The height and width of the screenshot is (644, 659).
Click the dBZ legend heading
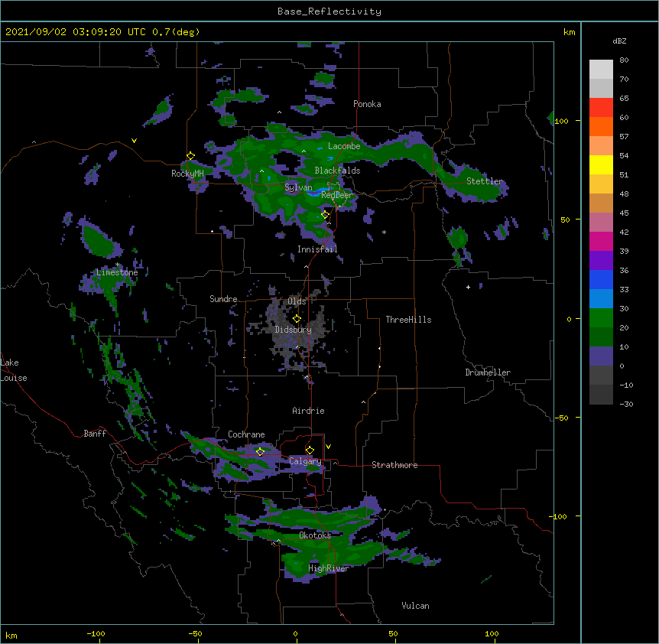click(x=619, y=41)
